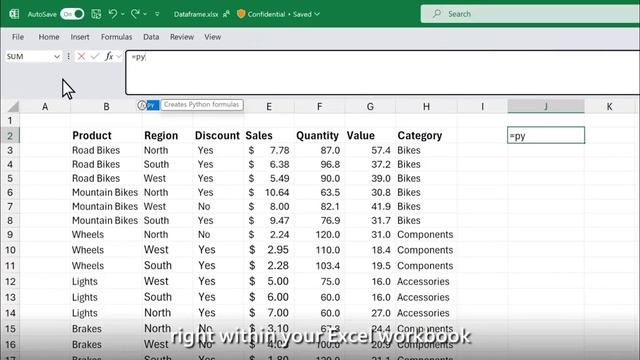640x360 pixels.
Task: Click the Quantity header cell
Action: point(319,136)
